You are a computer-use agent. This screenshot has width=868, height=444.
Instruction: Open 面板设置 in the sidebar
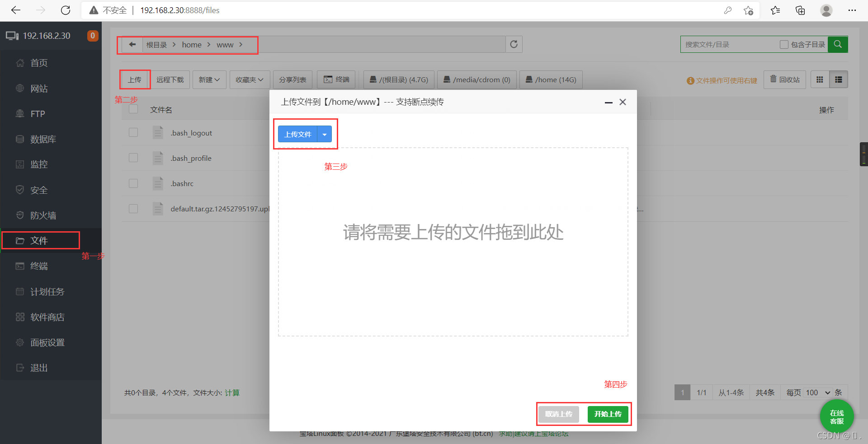point(51,342)
